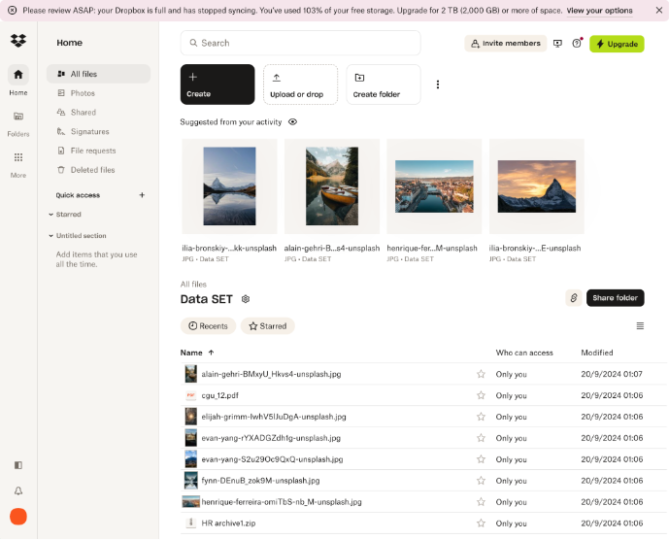
Task: Click thumbnail icon of henrique-ferreira-omiTbS-nb_M-unsplash.jpg row
Action: pyautogui.click(x=191, y=502)
